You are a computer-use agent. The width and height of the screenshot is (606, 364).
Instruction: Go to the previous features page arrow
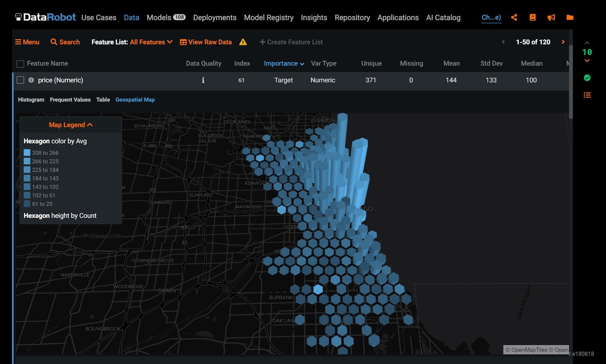point(503,42)
